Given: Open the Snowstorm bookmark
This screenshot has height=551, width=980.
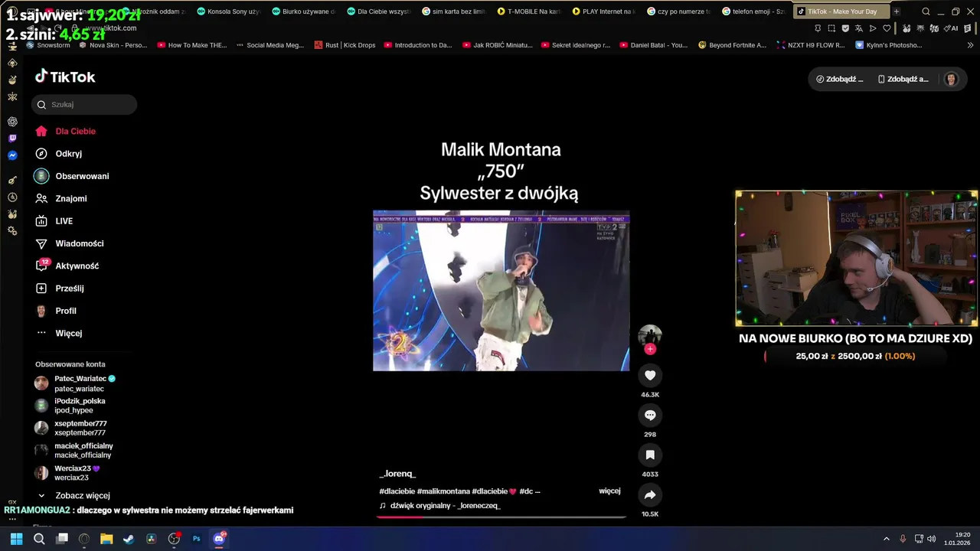Looking at the screenshot, I should [x=47, y=45].
